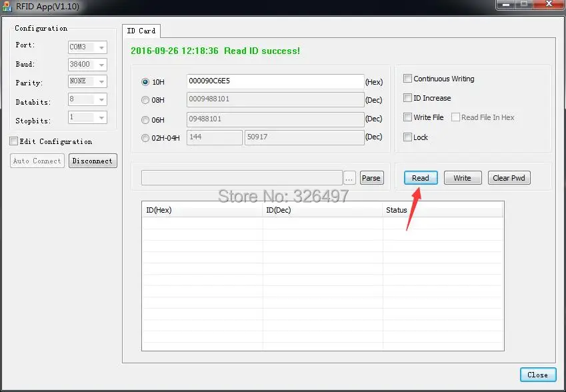The height and width of the screenshot is (392, 566).
Task: Click the ID(Hex) column header
Action: click(202, 210)
